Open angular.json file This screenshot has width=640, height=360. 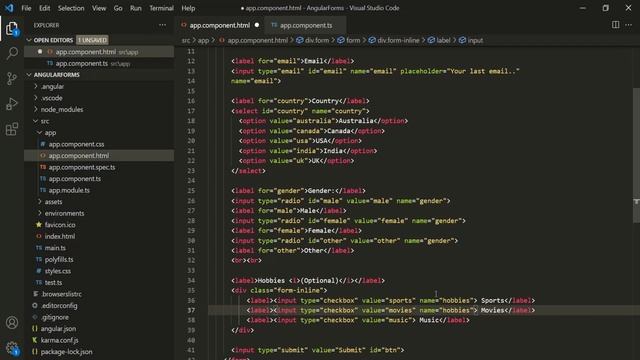[58, 329]
